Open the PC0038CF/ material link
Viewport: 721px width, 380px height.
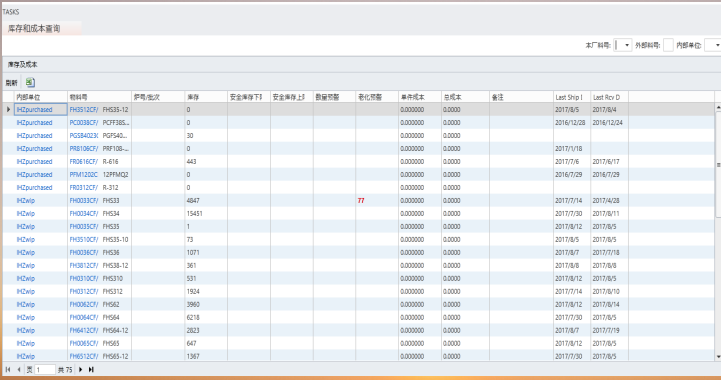click(x=84, y=123)
